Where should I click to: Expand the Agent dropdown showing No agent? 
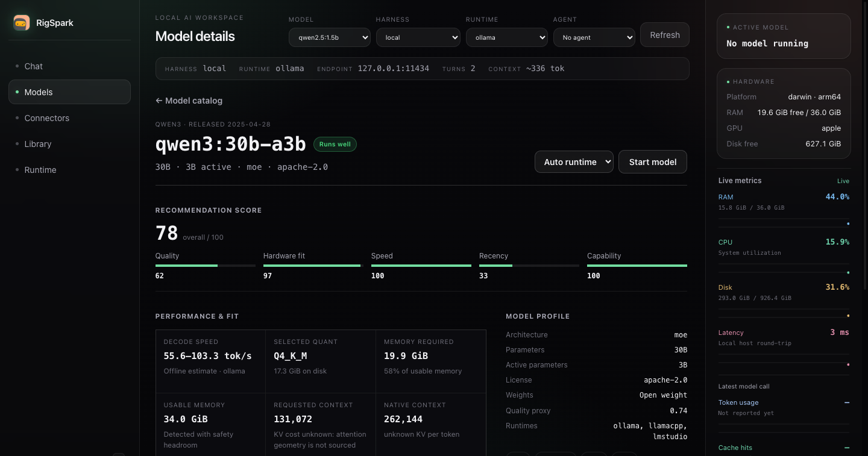tap(594, 37)
